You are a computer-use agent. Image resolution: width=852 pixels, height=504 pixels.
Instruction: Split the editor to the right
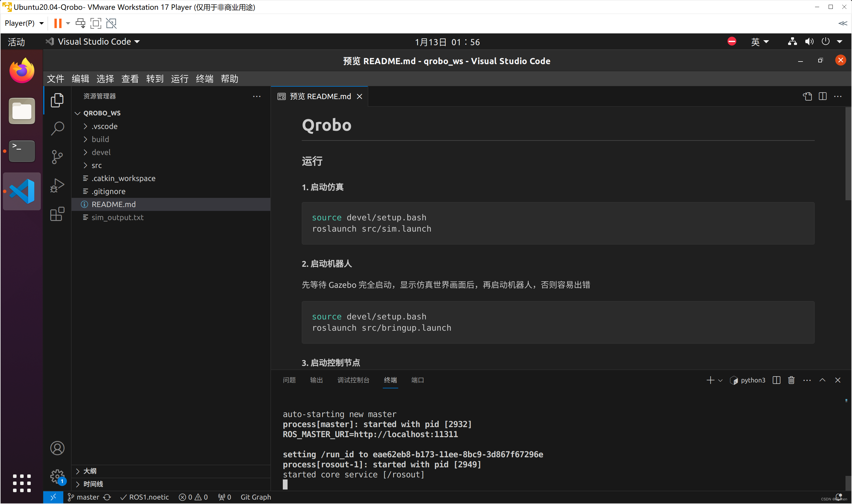pos(822,96)
